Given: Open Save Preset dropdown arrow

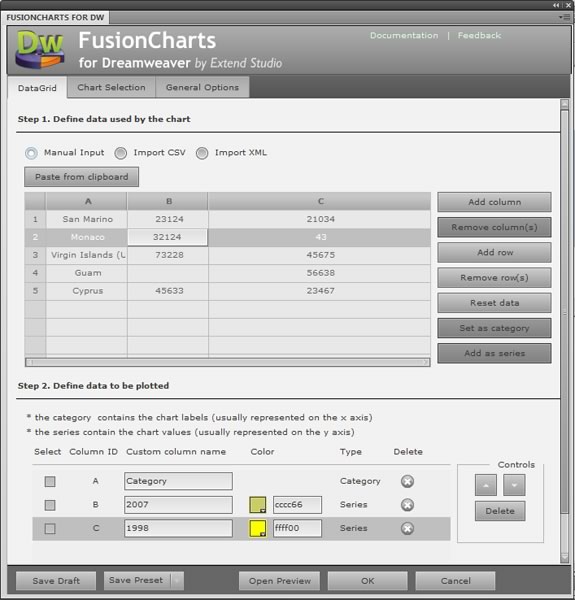Looking at the screenshot, I should point(177,580).
